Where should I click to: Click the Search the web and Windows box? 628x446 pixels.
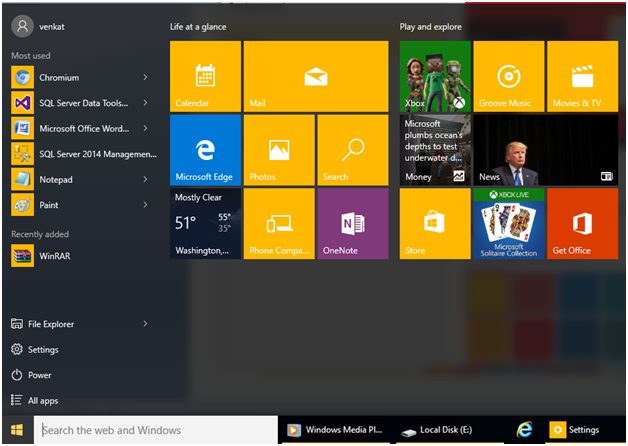coord(156,430)
